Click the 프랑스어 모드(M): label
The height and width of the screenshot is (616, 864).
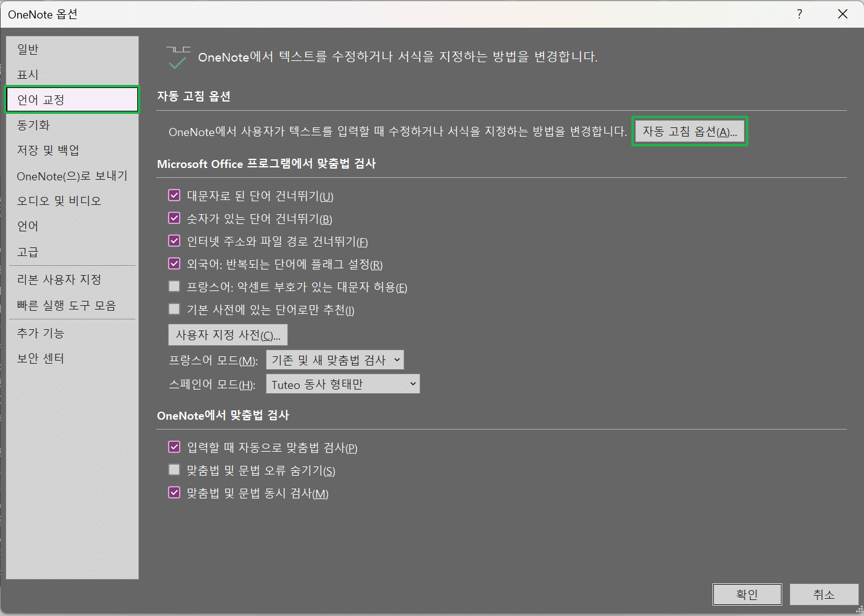(214, 361)
